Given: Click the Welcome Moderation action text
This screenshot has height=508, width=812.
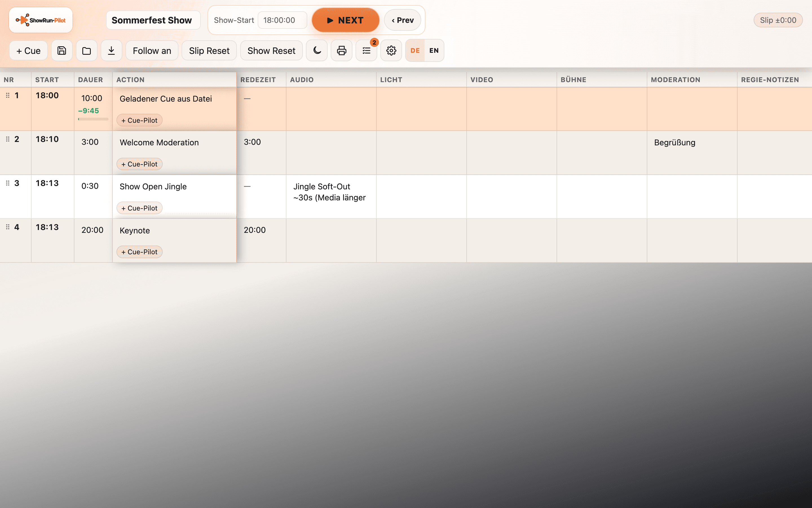Looking at the screenshot, I should click(159, 143).
